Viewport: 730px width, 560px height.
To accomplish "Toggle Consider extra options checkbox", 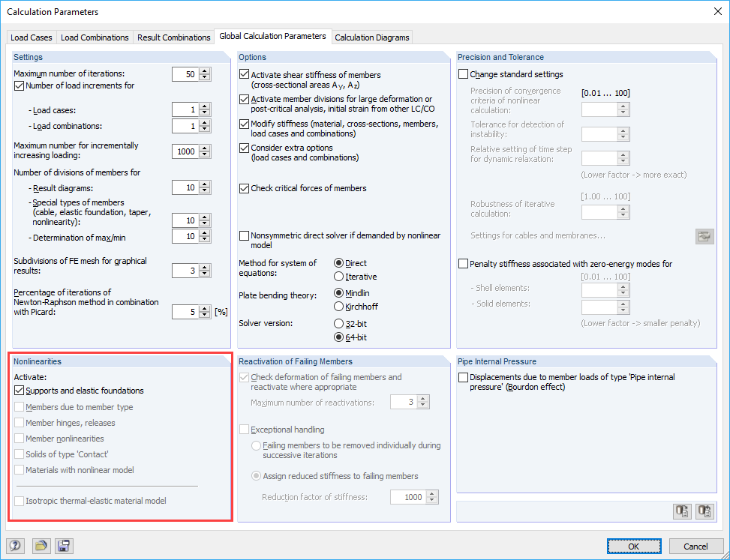I will 244,148.
